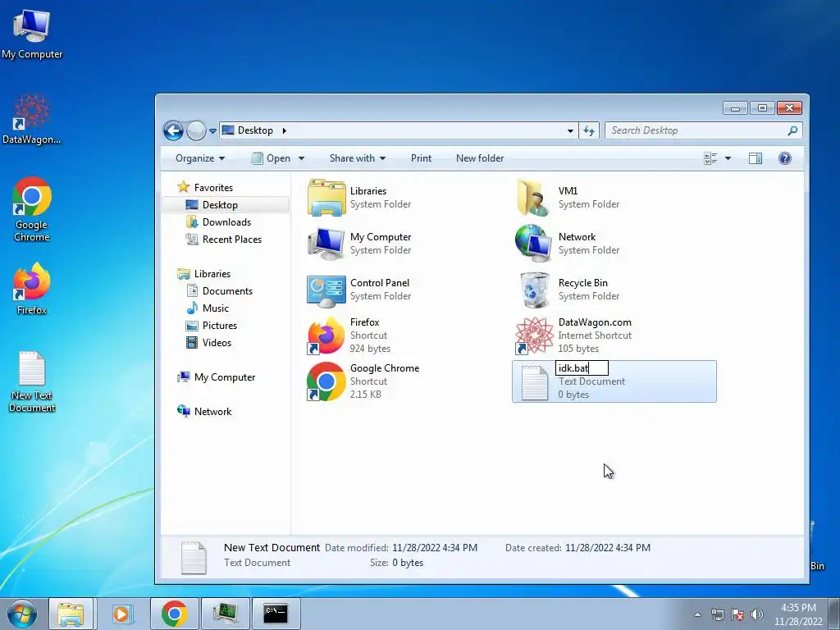Select Recycle Bin icon in file list
This screenshot has width=840, height=630.
533,290
